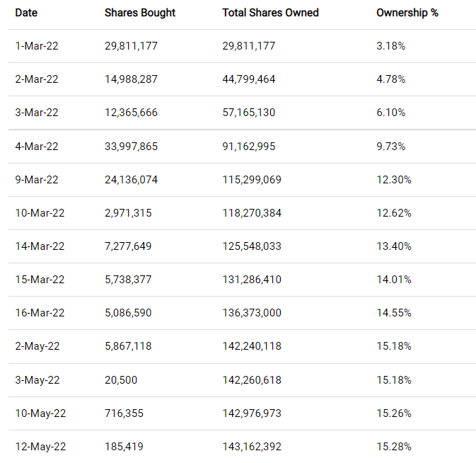Click shares bought value 29,811,177
The height and width of the screenshot is (463, 476).
(131, 46)
